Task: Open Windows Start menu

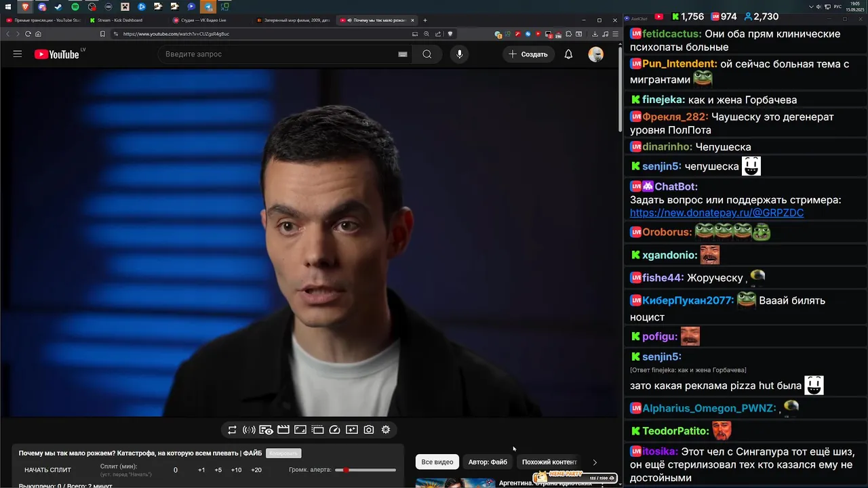Action: pos(7,7)
